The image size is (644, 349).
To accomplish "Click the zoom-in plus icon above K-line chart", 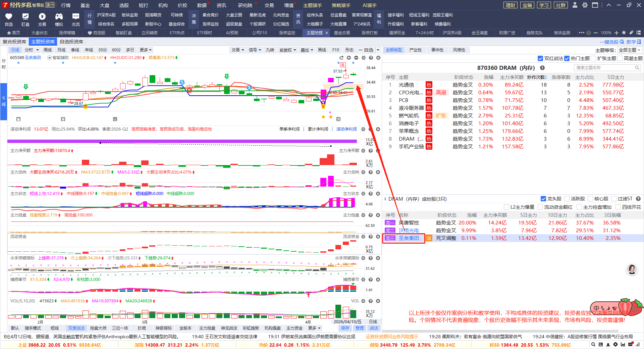I will [349, 58].
